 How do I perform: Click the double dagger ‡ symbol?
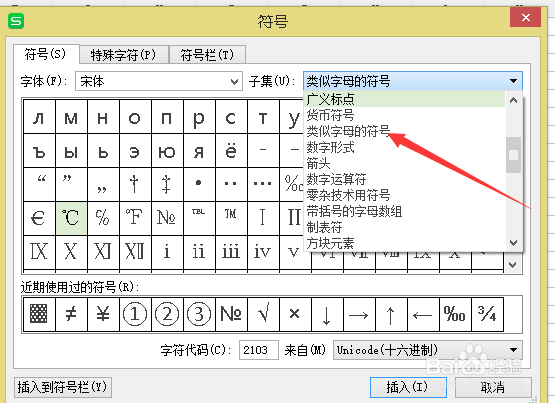pyautogui.click(x=167, y=184)
